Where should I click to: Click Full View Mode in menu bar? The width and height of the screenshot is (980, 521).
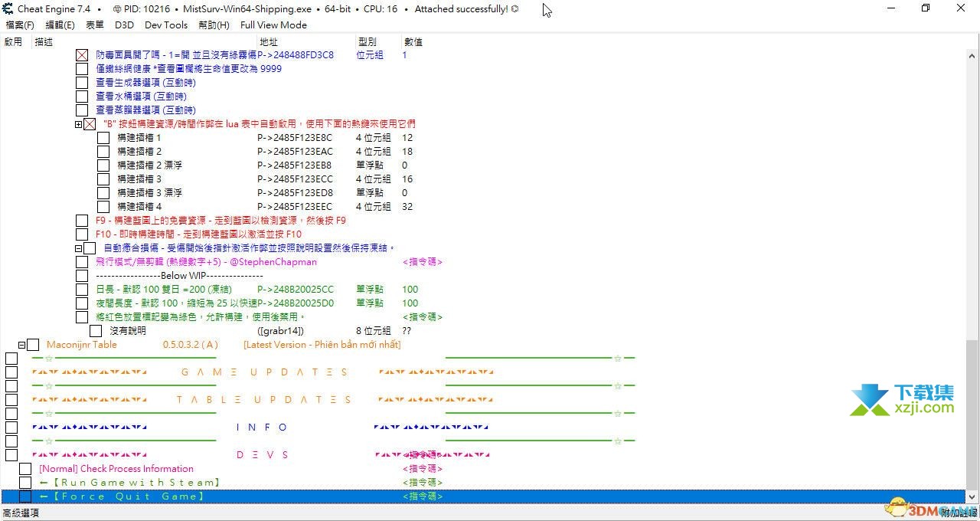click(x=273, y=25)
